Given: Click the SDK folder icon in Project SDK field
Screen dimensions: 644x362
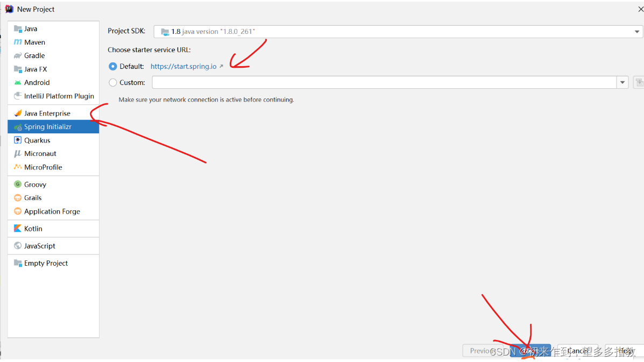Looking at the screenshot, I should (x=165, y=32).
